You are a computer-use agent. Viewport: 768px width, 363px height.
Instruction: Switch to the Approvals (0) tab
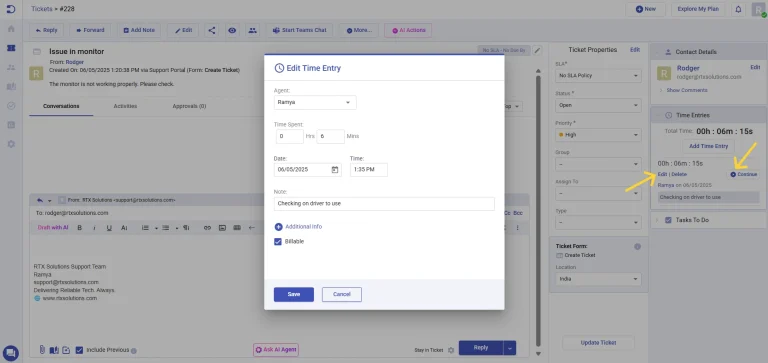[x=189, y=106]
